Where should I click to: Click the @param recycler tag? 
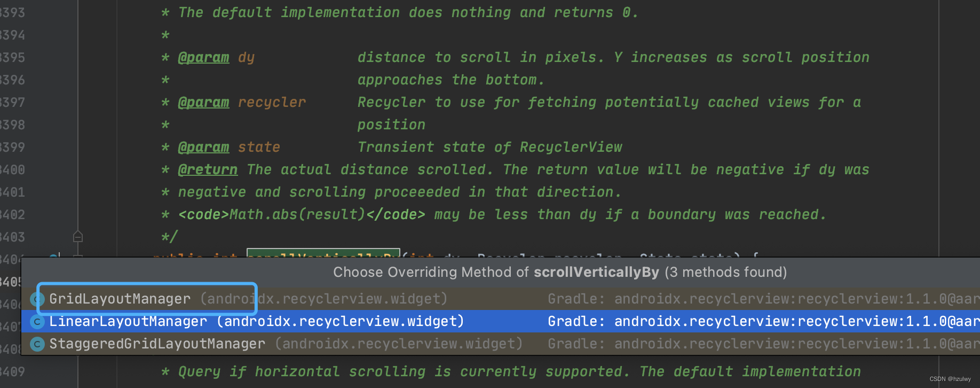click(203, 102)
